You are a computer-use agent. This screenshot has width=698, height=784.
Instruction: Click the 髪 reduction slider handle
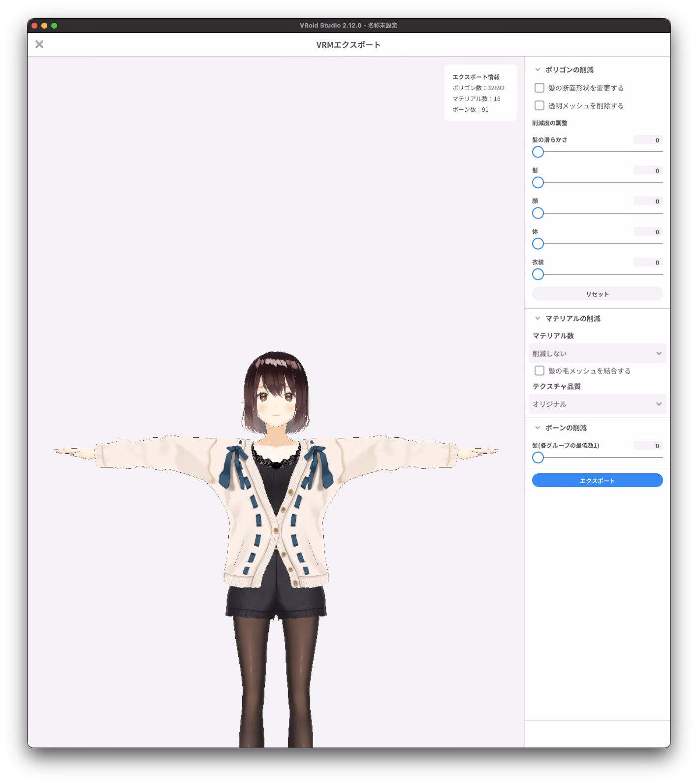[538, 183]
